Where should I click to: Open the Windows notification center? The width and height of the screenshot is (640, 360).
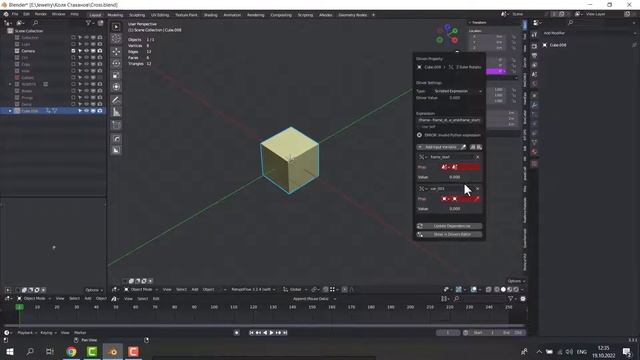(x=627, y=351)
